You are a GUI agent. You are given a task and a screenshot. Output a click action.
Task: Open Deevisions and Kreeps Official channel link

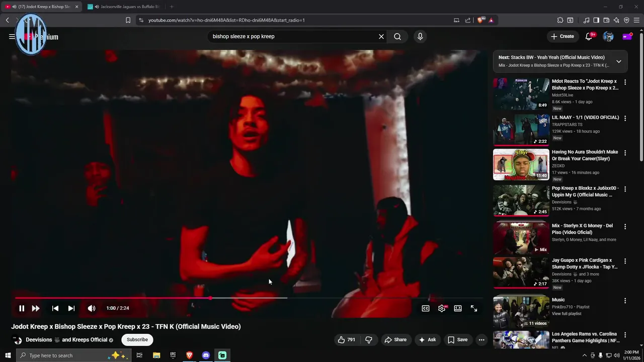pyautogui.click(x=66, y=340)
